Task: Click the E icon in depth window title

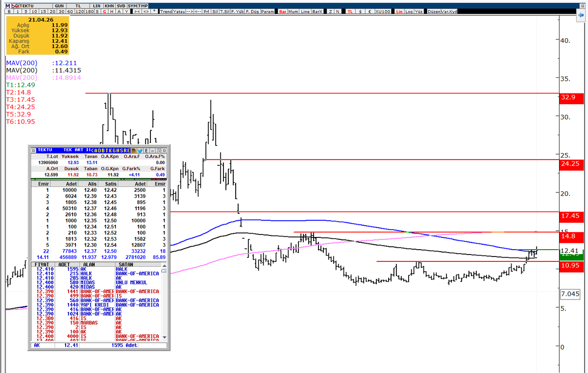Action: click(147, 150)
